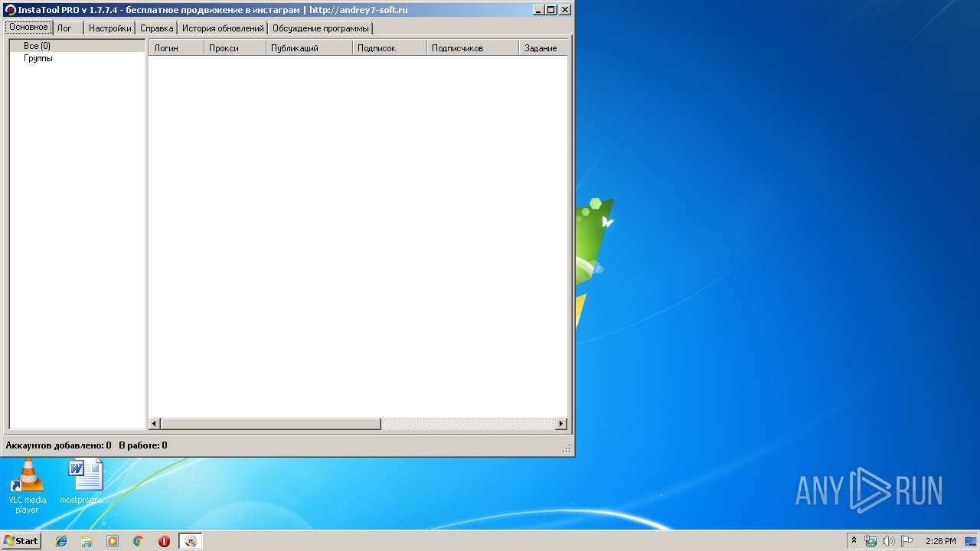Open Обсуждение программы tab
Viewport: 980px width, 551px height.
tap(320, 28)
